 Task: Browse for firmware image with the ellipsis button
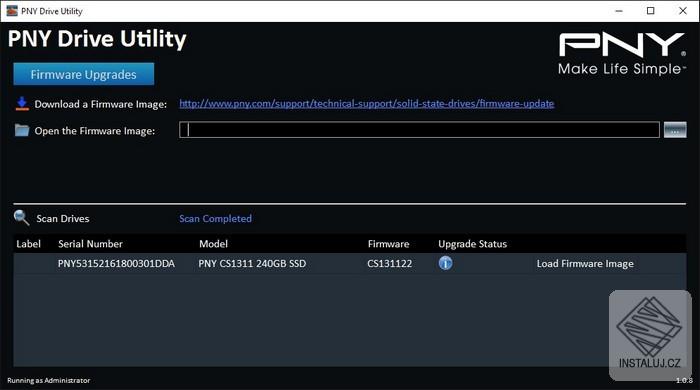675,130
